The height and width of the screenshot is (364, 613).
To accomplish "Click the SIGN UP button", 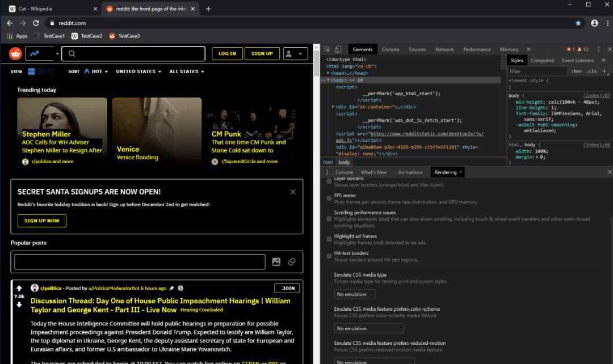I will 262,53.
